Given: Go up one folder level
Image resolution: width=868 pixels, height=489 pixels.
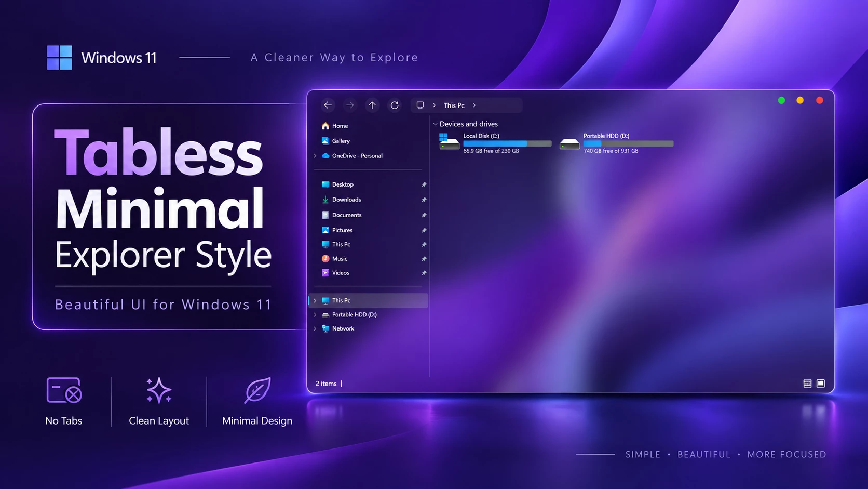Looking at the screenshot, I should (x=372, y=105).
